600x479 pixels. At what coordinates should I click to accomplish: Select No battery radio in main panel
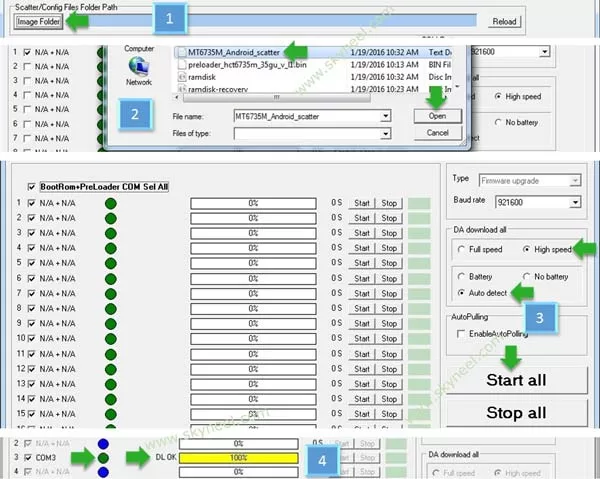point(527,277)
